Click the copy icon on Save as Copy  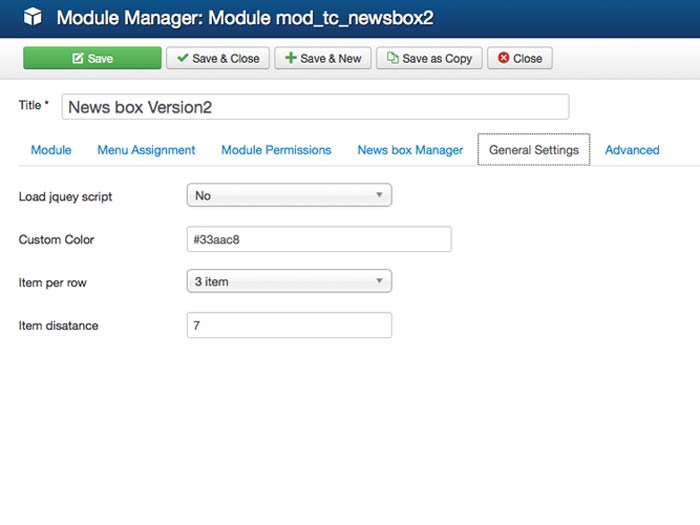pyautogui.click(x=392, y=58)
